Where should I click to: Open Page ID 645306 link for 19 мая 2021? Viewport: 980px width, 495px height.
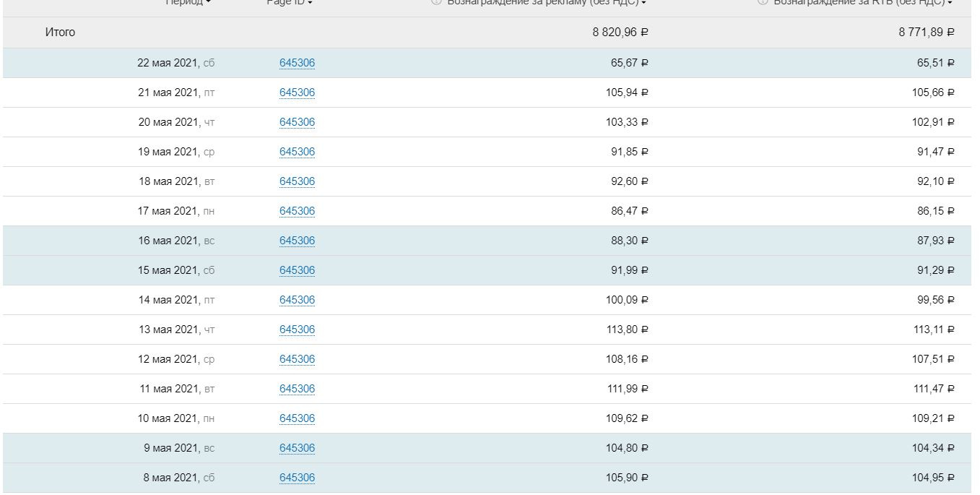tap(297, 152)
